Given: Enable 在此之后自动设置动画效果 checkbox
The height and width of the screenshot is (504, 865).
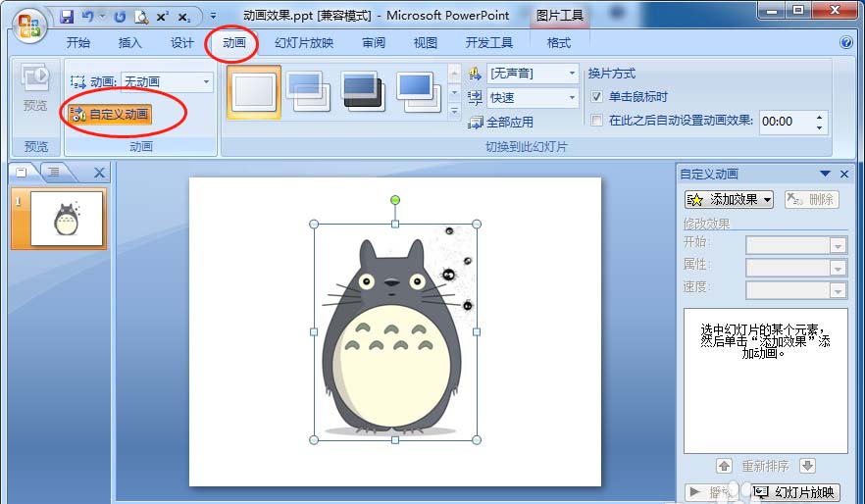Looking at the screenshot, I should click(x=596, y=121).
